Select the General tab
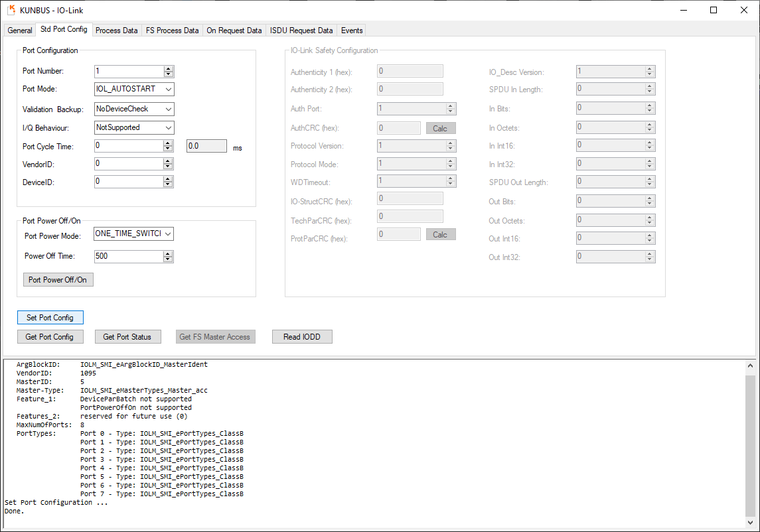Image resolution: width=760 pixels, height=532 pixels. [x=20, y=31]
